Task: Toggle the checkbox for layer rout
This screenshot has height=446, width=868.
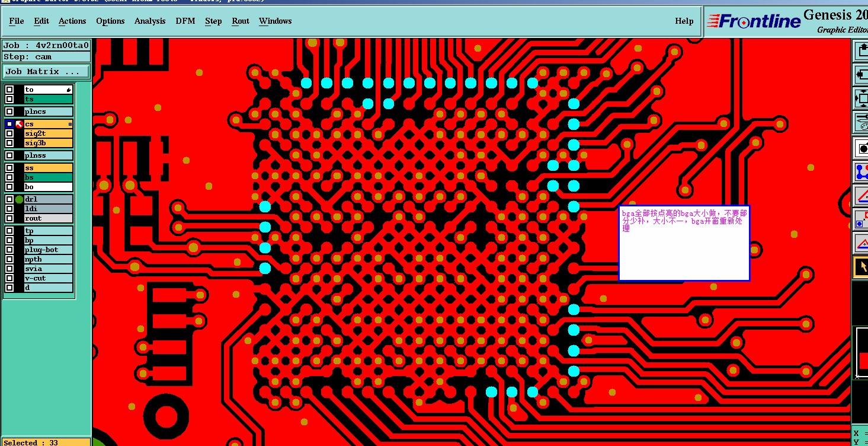Action: (x=9, y=218)
